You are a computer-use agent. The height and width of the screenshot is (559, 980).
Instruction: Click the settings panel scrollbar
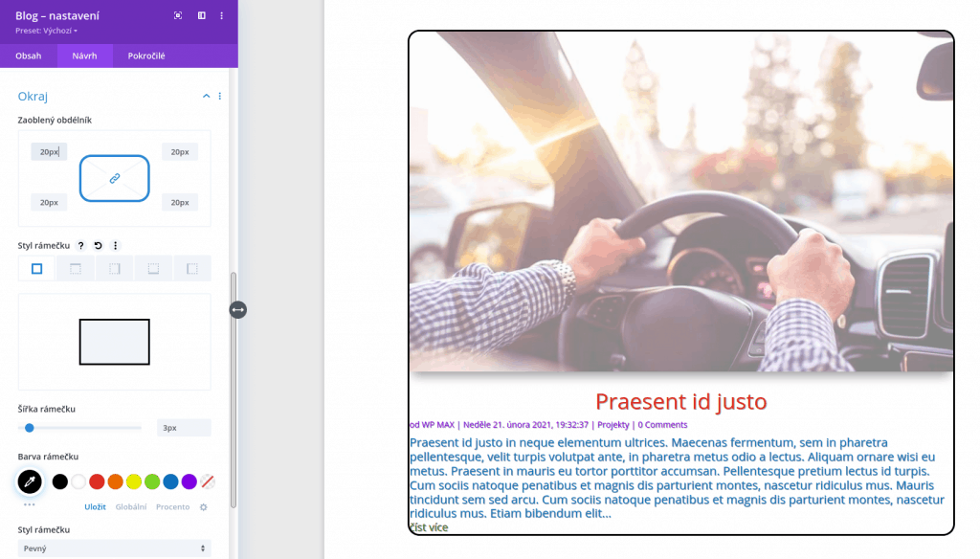pos(234,390)
